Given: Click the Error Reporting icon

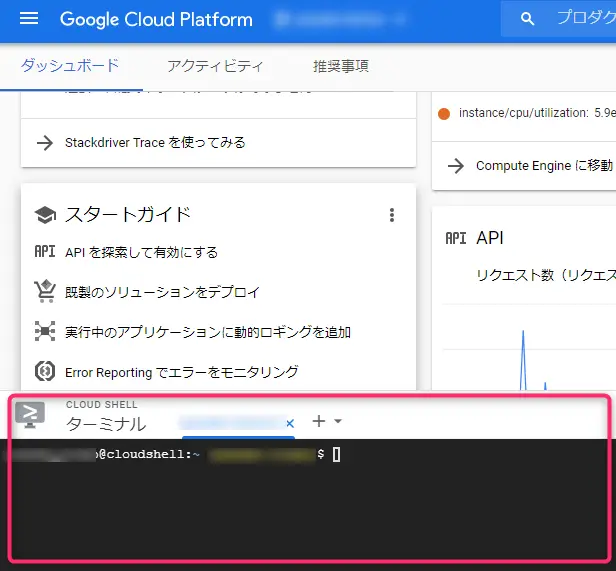Looking at the screenshot, I should pos(45,371).
